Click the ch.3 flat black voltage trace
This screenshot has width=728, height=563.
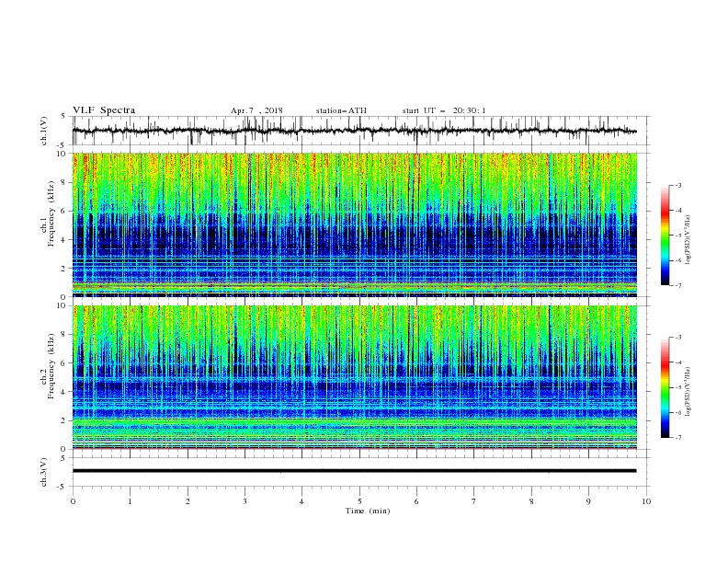click(354, 471)
